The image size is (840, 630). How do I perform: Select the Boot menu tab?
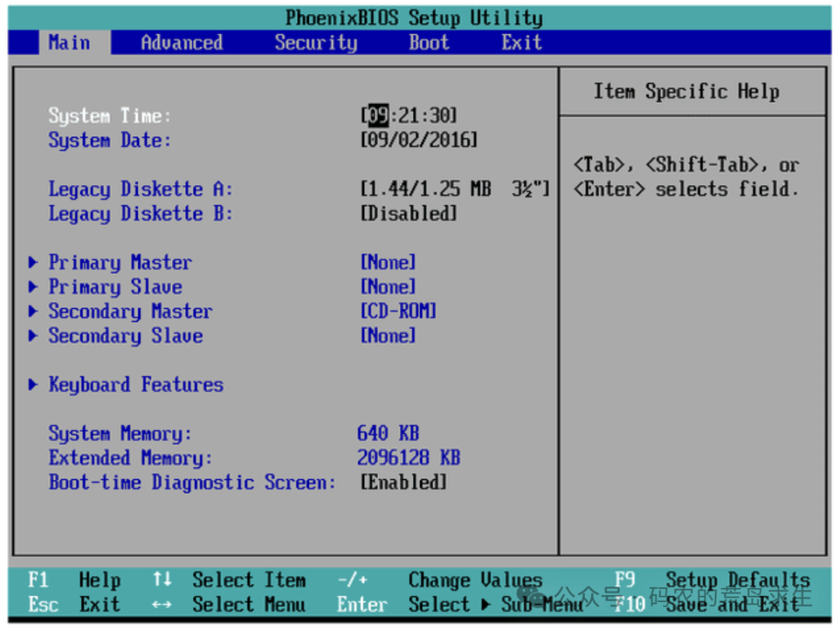(429, 42)
